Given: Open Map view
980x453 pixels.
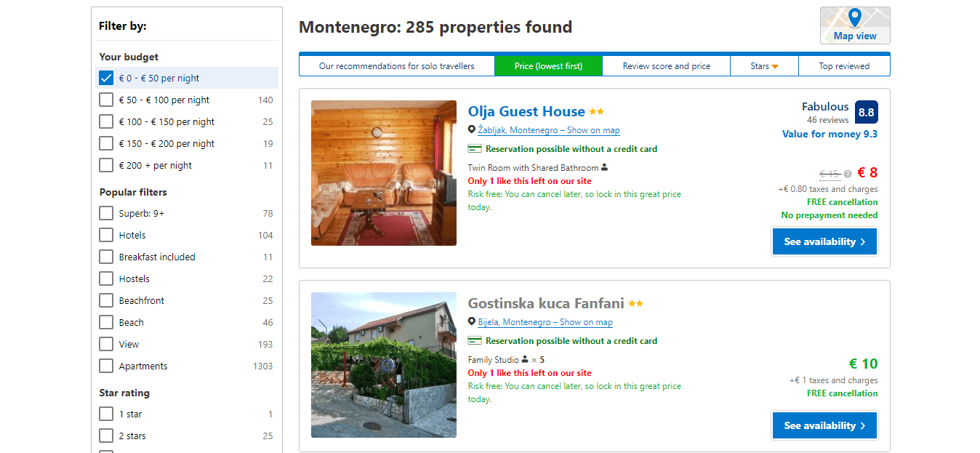Looking at the screenshot, I should point(854,25).
